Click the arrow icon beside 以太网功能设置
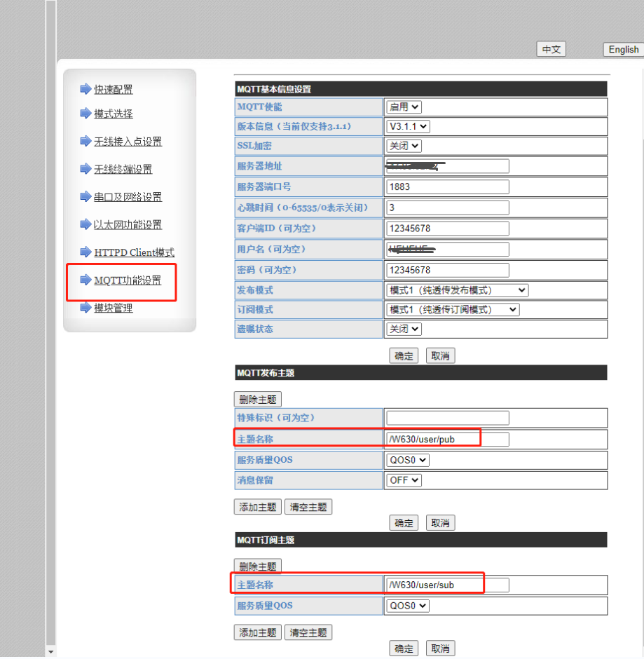Viewport: 644px width, 659px height. (x=85, y=224)
